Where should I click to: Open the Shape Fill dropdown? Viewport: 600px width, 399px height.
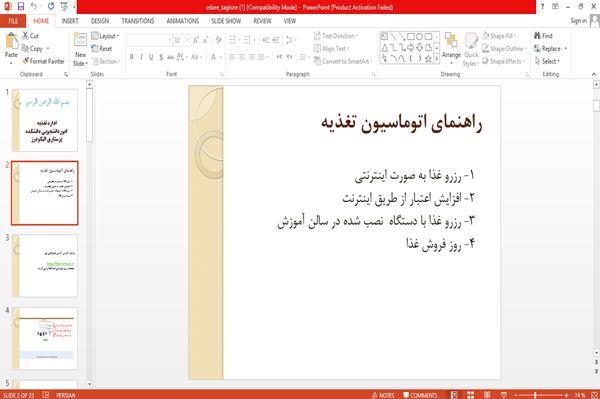tap(499, 36)
